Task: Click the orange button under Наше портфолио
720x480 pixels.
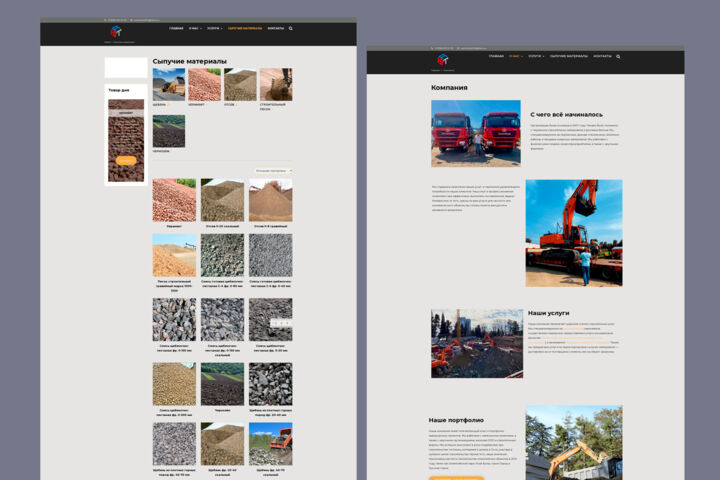Action: click(456, 478)
